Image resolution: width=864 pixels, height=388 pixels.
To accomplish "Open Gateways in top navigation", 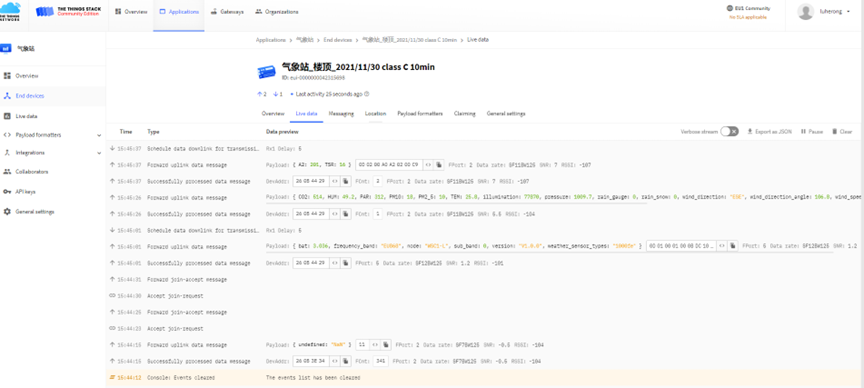I will pyautogui.click(x=227, y=12).
